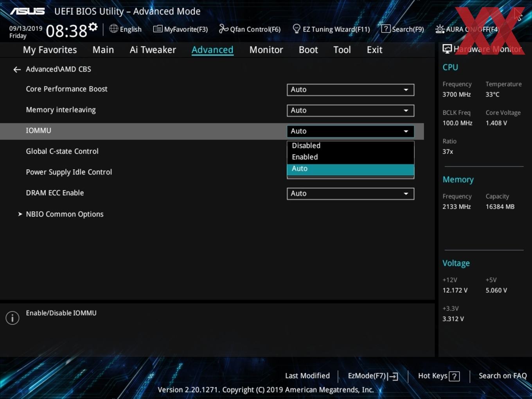Open the Boot tab
The width and height of the screenshot is (532, 399).
308,50
